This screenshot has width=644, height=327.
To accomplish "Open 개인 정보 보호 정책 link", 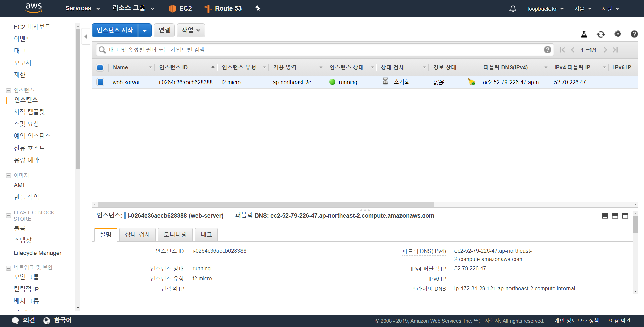I will click(577, 321).
